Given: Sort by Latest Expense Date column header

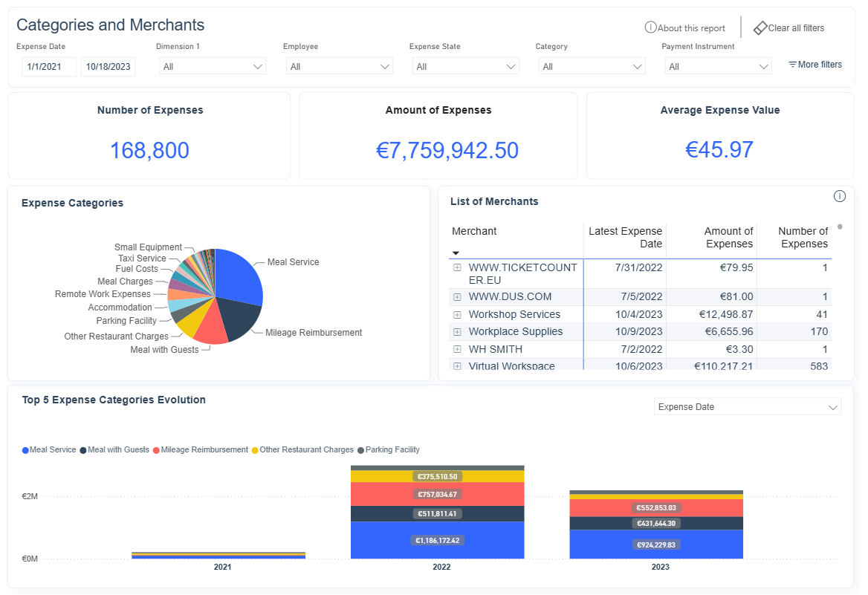Looking at the screenshot, I should point(625,238).
